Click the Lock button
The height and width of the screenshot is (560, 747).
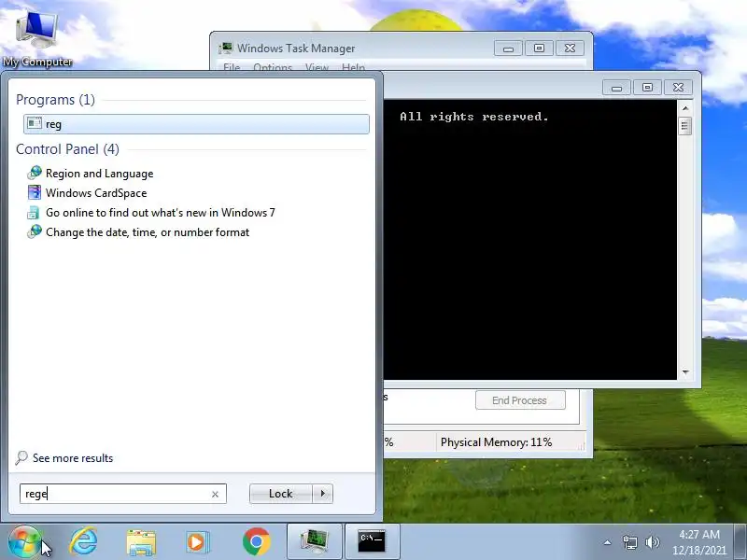point(281,494)
